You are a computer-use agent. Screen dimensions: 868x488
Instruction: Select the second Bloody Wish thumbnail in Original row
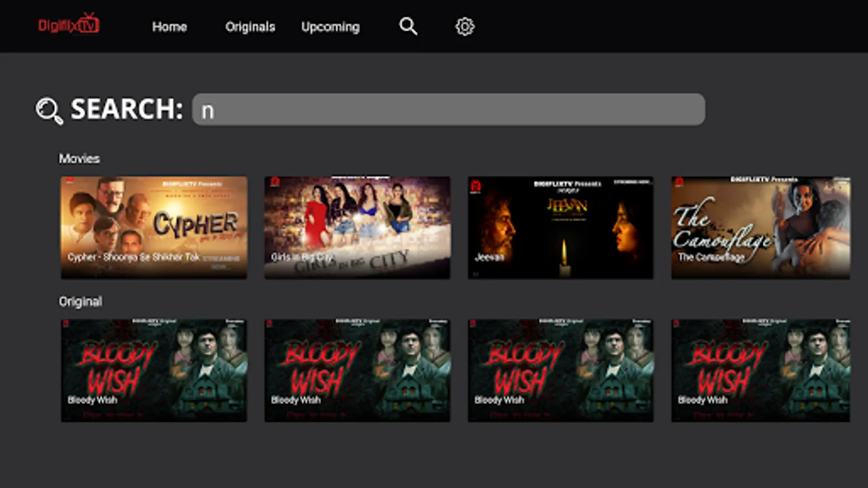(x=357, y=370)
